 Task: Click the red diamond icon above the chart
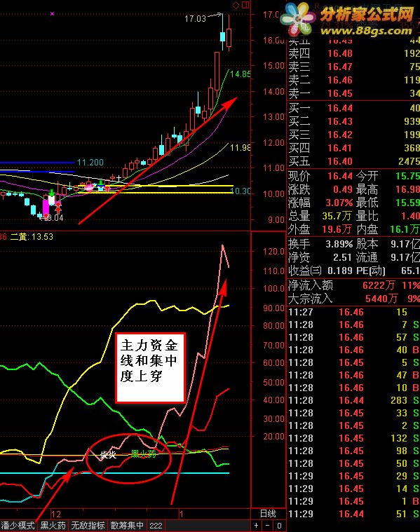pyautogui.click(x=236, y=5)
